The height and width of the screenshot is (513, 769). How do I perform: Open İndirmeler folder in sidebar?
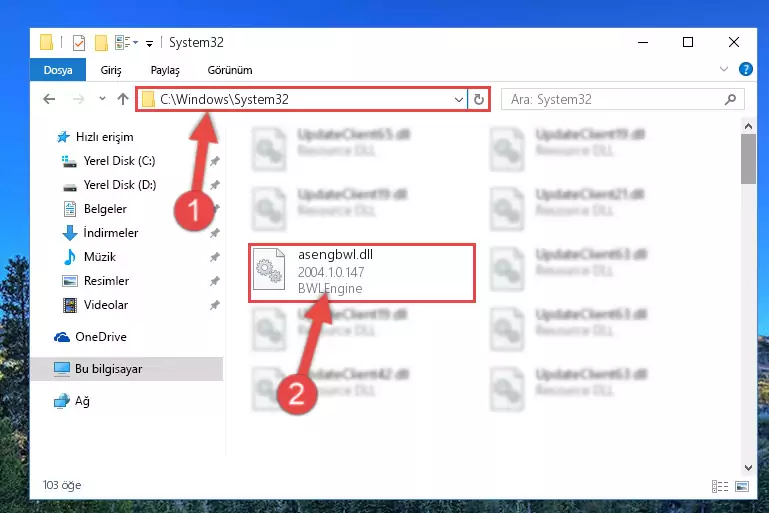(100, 233)
